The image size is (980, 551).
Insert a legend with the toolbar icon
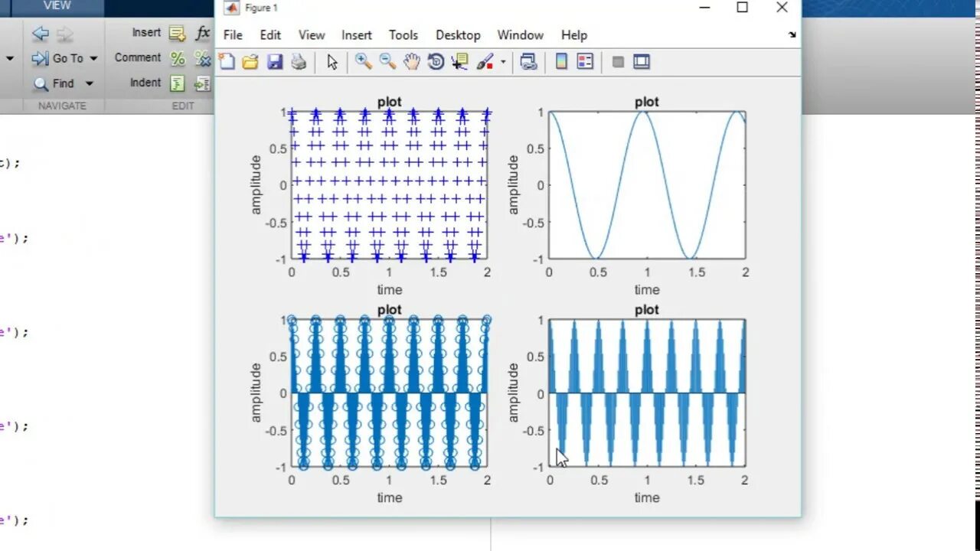pos(585,62)
